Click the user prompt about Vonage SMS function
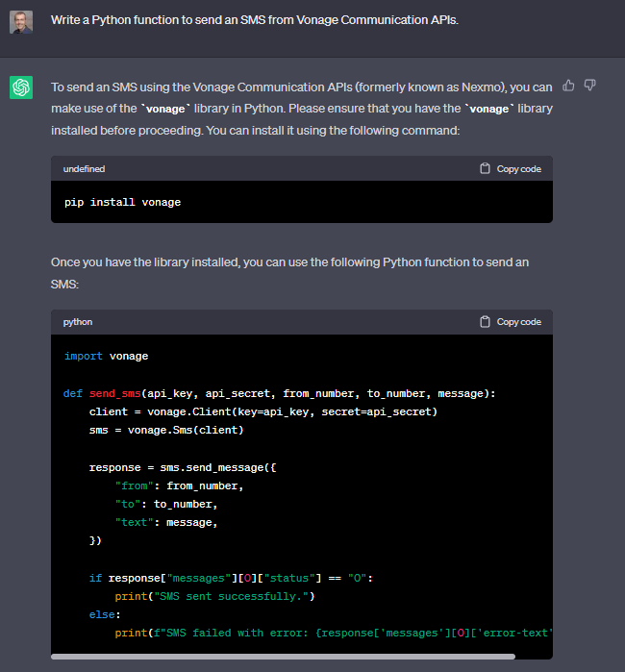625x672 pixels. point(255,20)
